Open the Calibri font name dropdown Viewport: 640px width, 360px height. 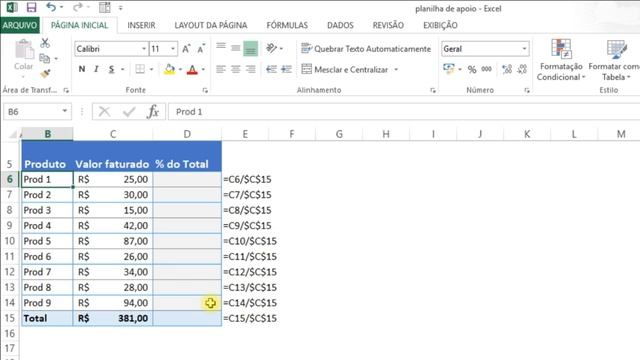pos(144,49)
